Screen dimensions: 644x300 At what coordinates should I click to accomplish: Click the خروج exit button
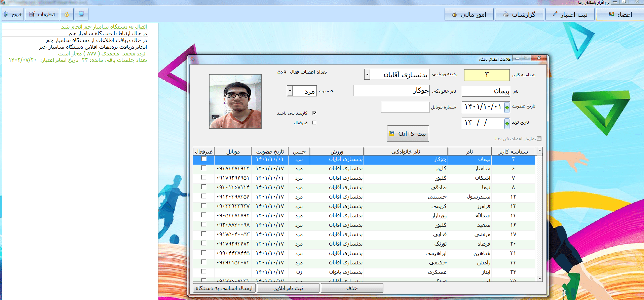[13, 14]
